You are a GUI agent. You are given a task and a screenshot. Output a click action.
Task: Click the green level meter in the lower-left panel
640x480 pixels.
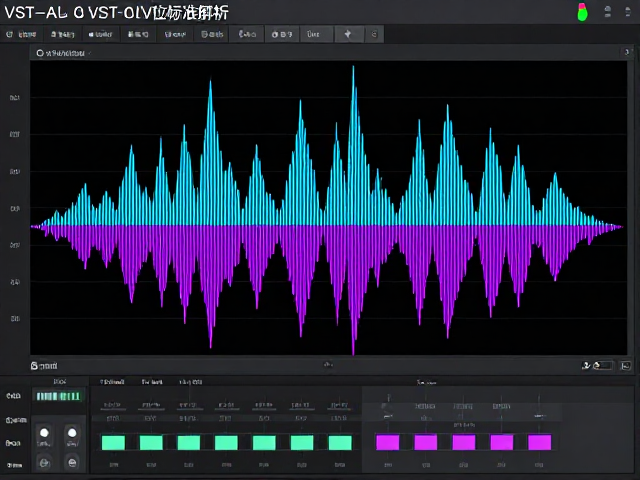[58, 396]
